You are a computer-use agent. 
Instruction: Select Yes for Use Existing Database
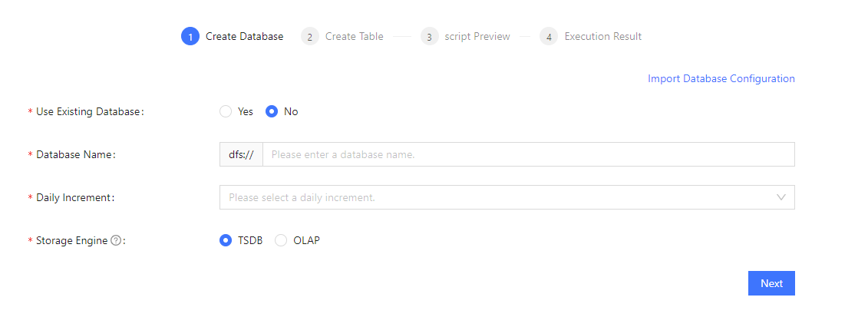coord(226,111)
